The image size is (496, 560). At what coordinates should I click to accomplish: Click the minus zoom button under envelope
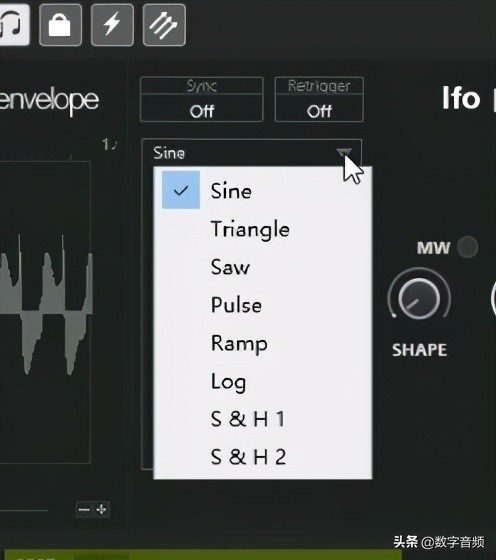(84, 509)
